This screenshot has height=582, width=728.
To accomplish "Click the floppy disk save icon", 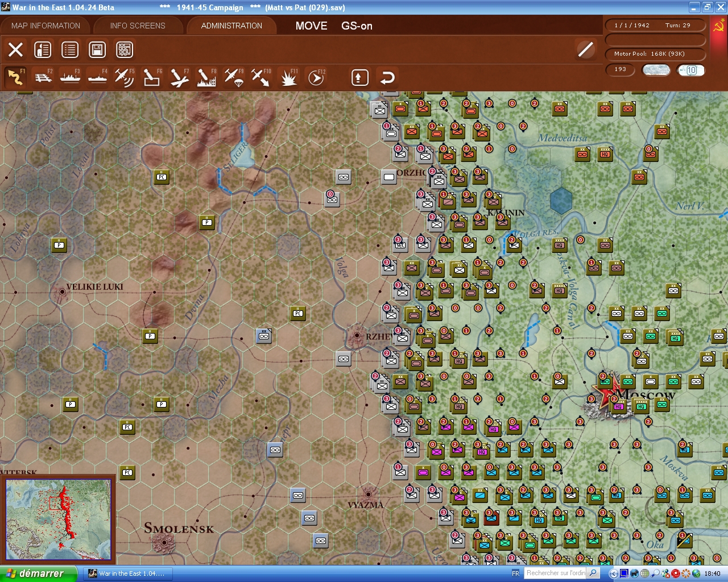I will click(97, 49).
